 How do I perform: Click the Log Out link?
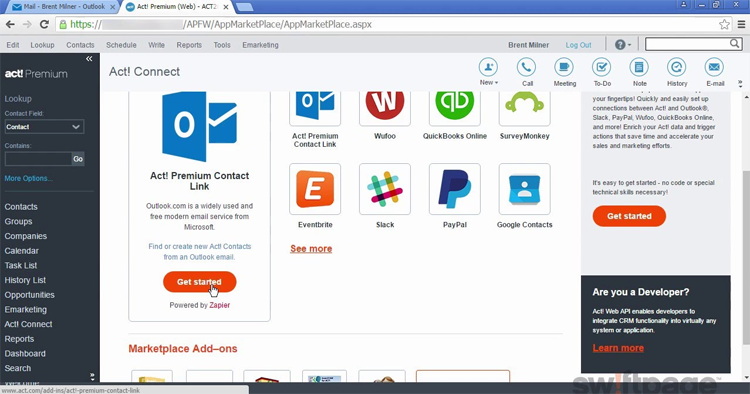tap(578, 45)
